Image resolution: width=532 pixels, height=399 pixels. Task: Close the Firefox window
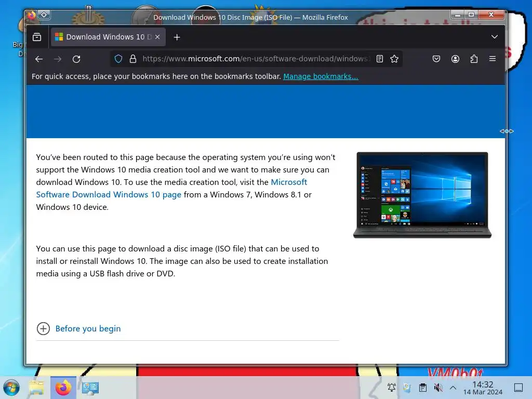point(491,15)
